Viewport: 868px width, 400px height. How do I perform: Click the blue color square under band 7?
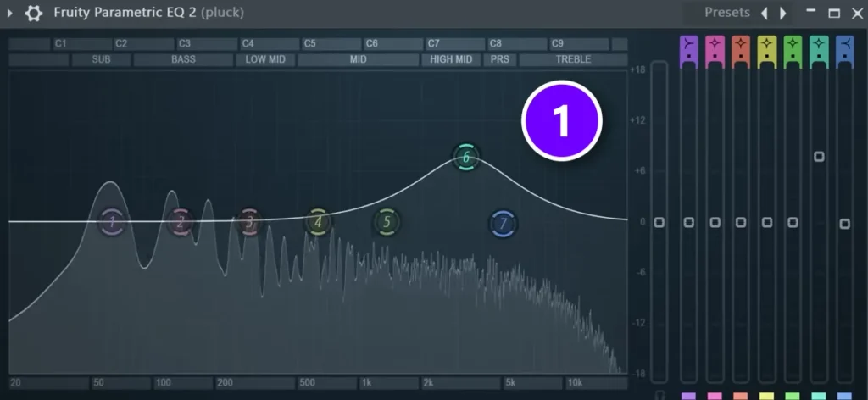845,396
